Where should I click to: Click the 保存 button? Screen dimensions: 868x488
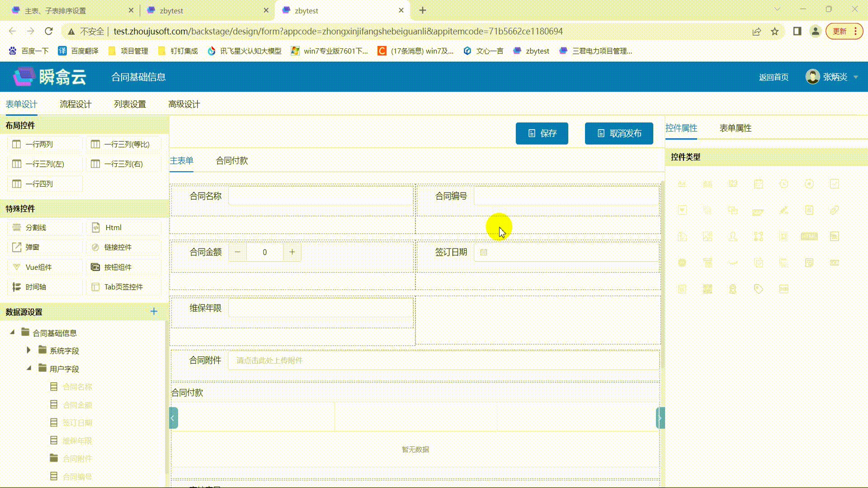pyautogui.click(x=542, y=133)
